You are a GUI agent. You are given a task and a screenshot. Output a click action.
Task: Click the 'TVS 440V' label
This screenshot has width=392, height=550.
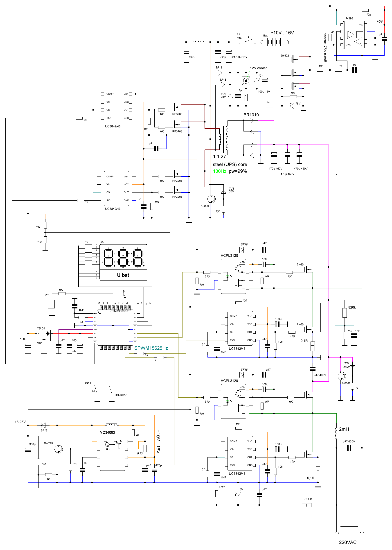346,365
